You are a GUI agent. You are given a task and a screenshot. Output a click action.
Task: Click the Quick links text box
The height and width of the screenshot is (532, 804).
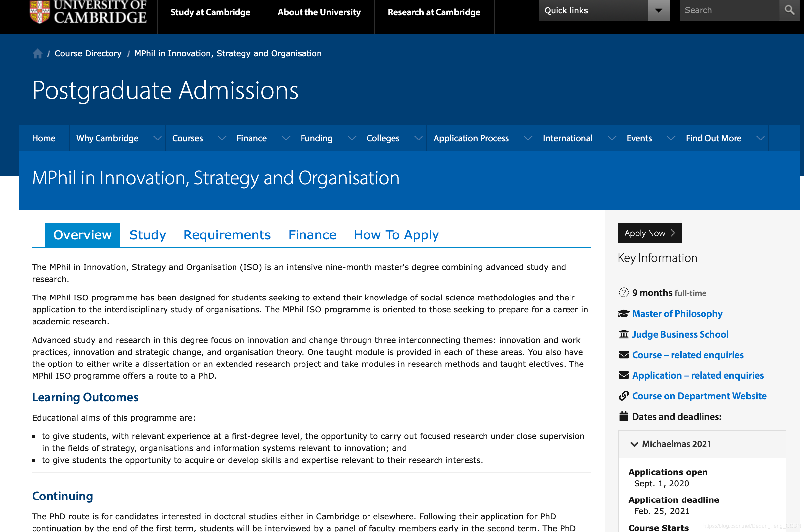pyautogui.click(x=594, y=10)
